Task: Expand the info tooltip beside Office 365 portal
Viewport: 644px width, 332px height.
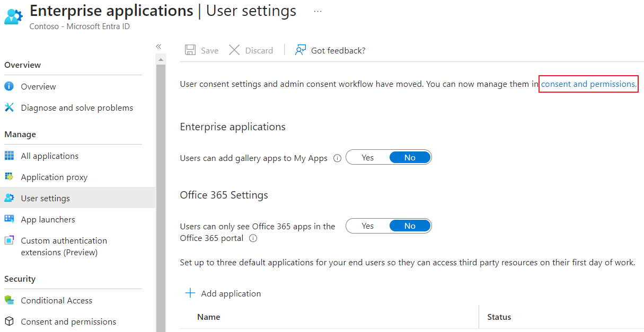Action: click(x=253, y=238)
